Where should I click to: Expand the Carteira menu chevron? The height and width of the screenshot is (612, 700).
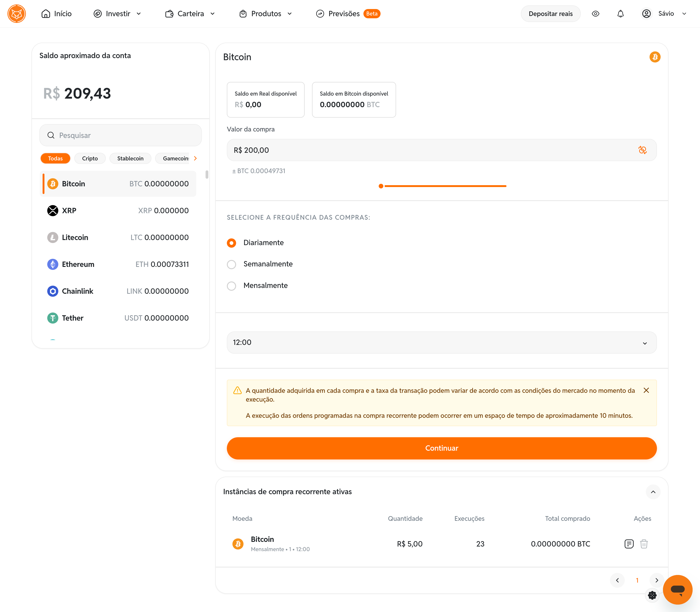[212, 14]
